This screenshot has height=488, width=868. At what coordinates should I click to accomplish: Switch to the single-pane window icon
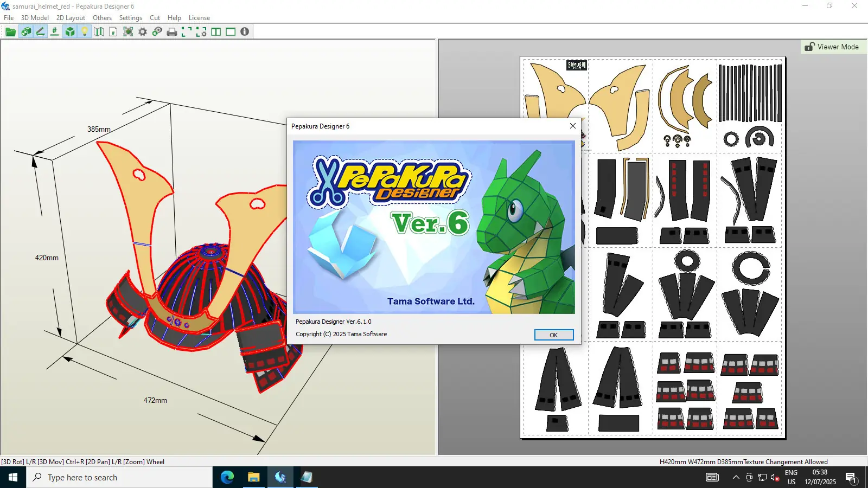click(x=231, y=32)
